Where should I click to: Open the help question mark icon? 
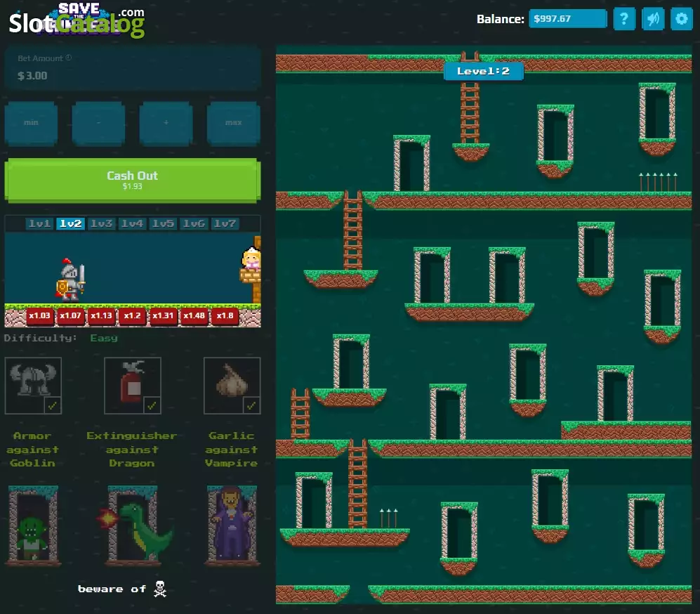coord(624,19)
